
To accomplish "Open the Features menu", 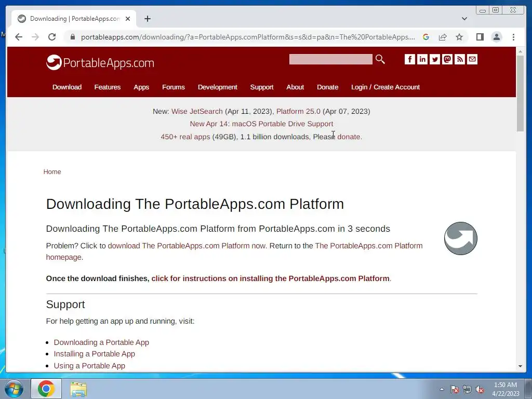I will click(x=107, y=87).
